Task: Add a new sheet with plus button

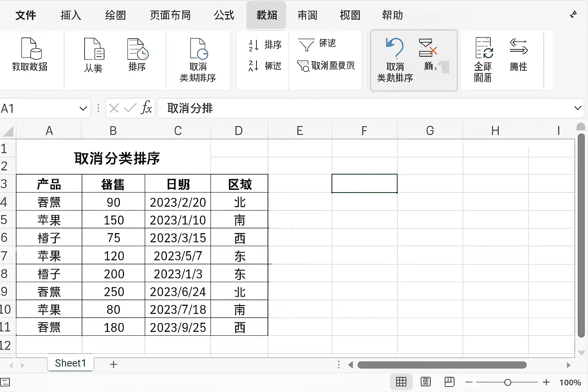Action: click(113, 364)
